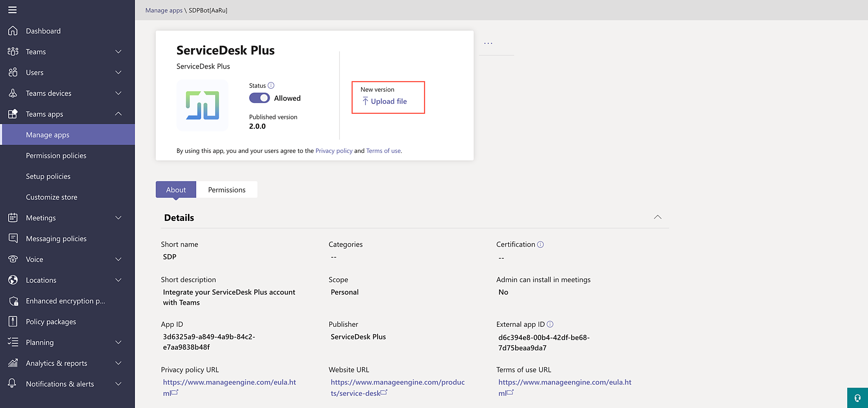Click the hamburger menu icon
This screenshot has width=868, height=408.
tap(13, 10)
